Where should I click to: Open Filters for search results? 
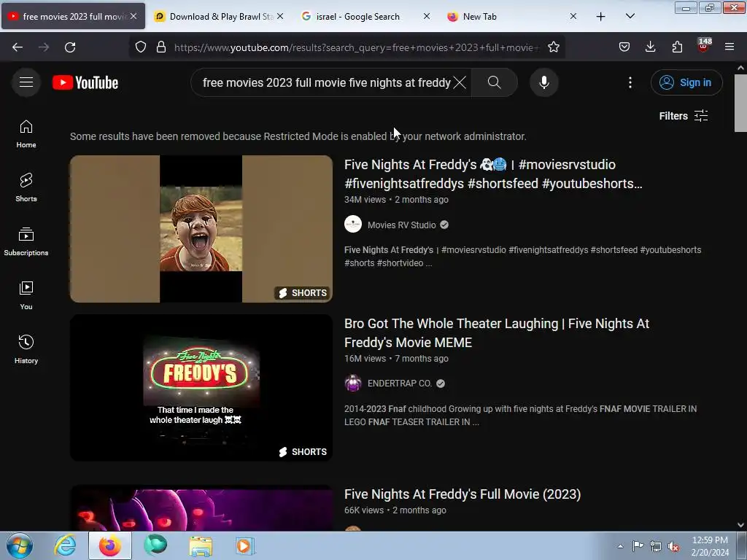coord(683,116)
